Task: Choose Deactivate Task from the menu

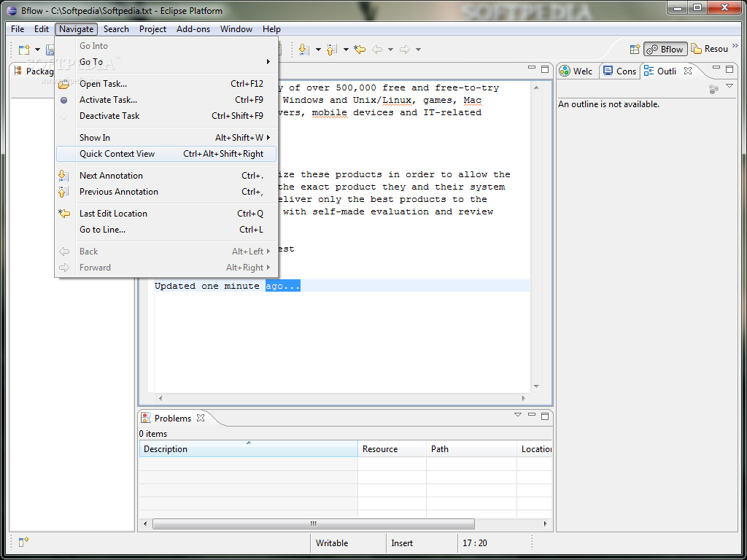Action: coord(166,116)
